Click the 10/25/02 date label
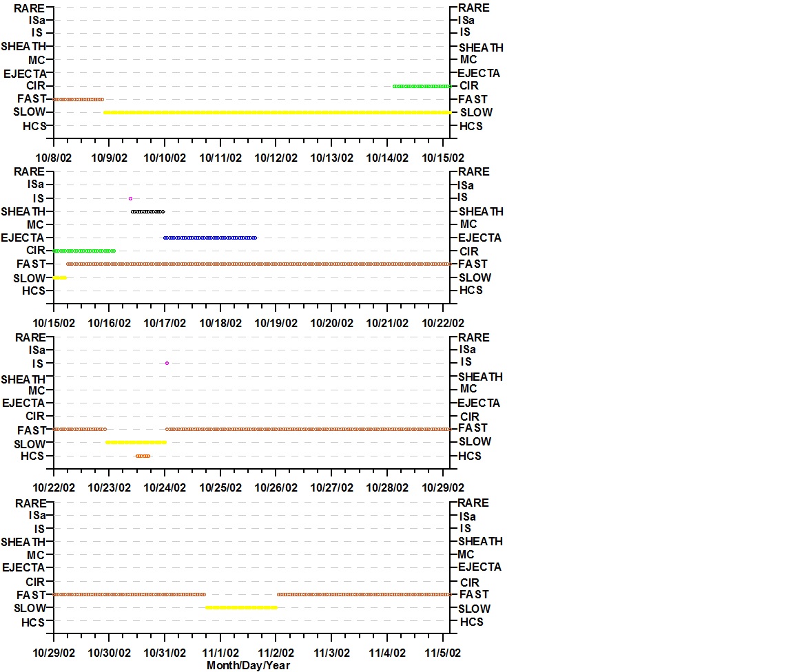 pyautogui.click(x=220, y=487)
